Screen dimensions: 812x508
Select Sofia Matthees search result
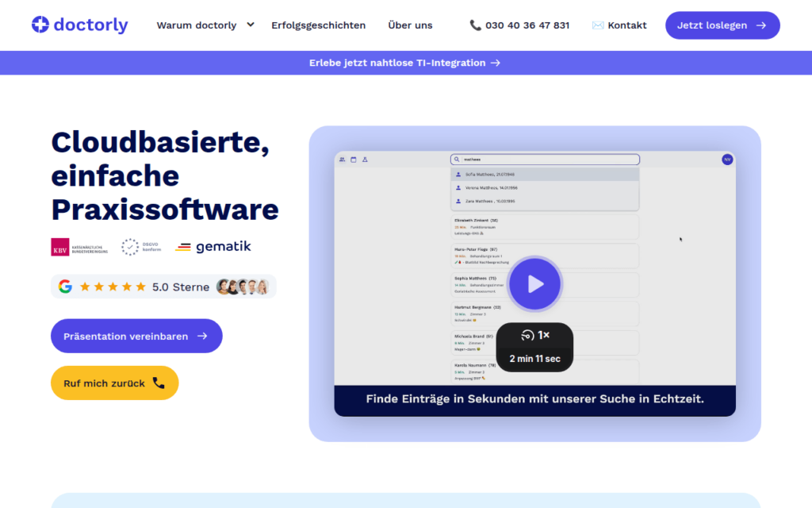545,175
